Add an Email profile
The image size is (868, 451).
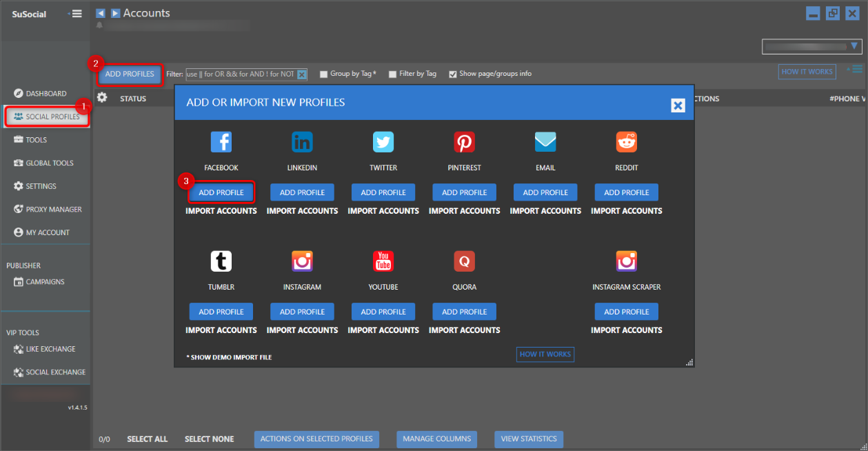(545, 192)
